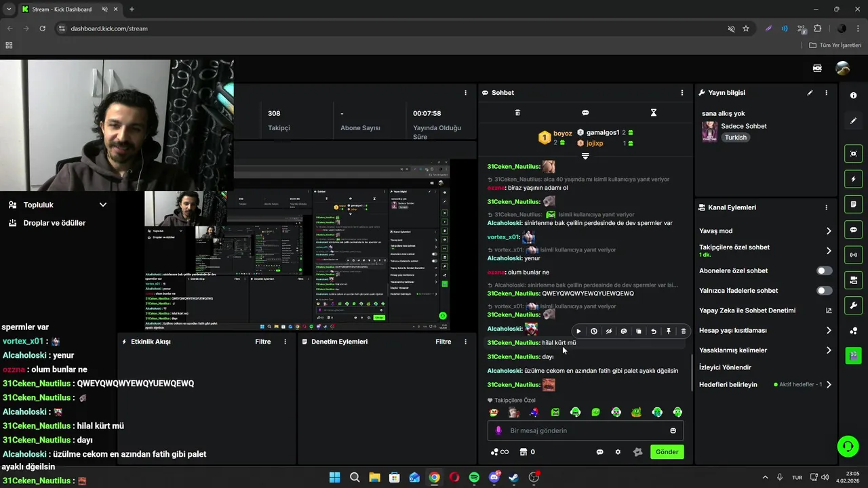Click the channel points bubbles icon in sidebar
This screenshot has height=488, width=868.
pos(853,331)
